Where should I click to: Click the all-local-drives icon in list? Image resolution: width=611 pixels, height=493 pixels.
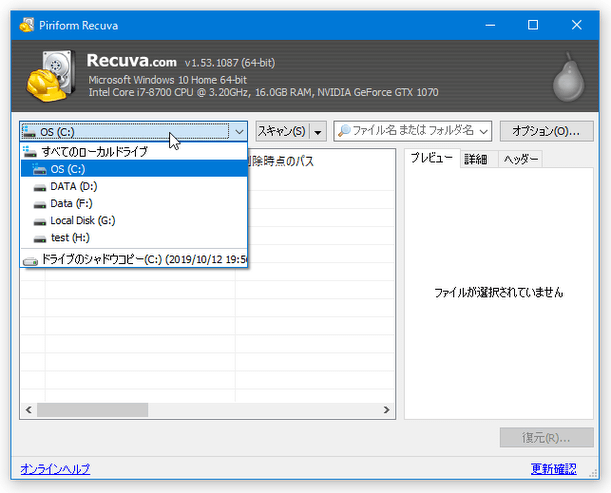30,152
